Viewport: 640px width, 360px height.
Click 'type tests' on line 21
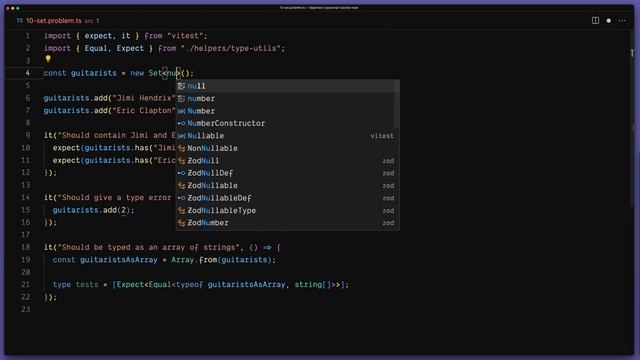76,285
